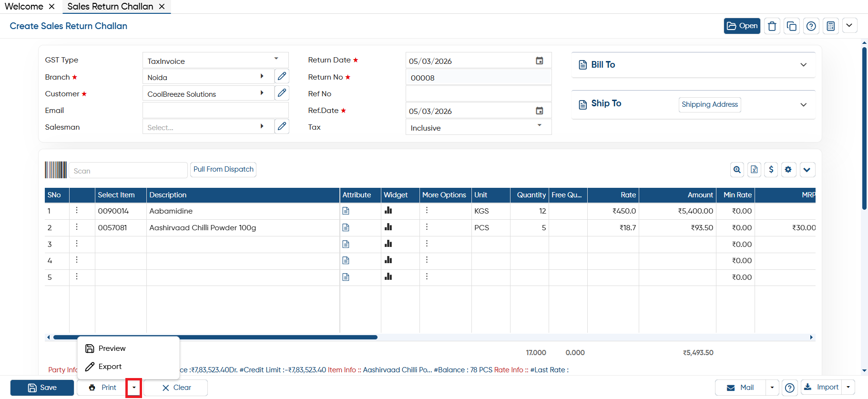Click the Save button
868x399 pixels.
tap(42, 388)
